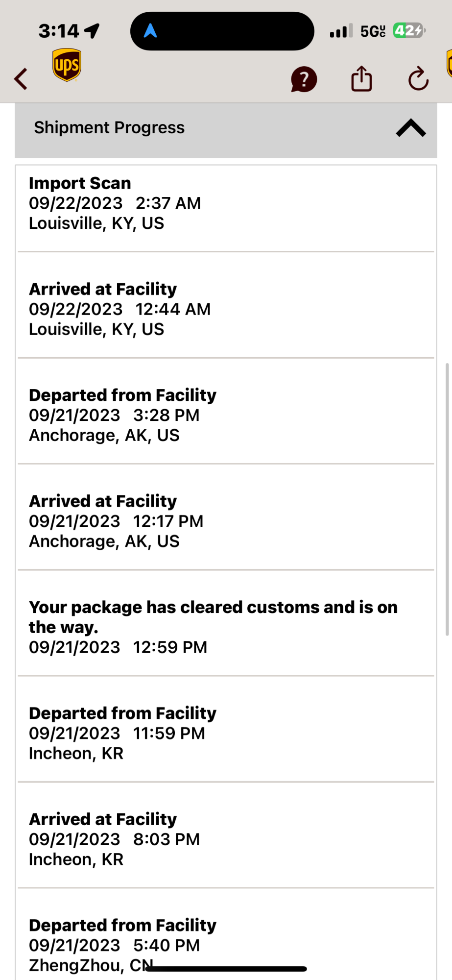Tap the 3:14 clock in status bar
The width and height of the screenshot is (452, 980).
pos(59,31)
